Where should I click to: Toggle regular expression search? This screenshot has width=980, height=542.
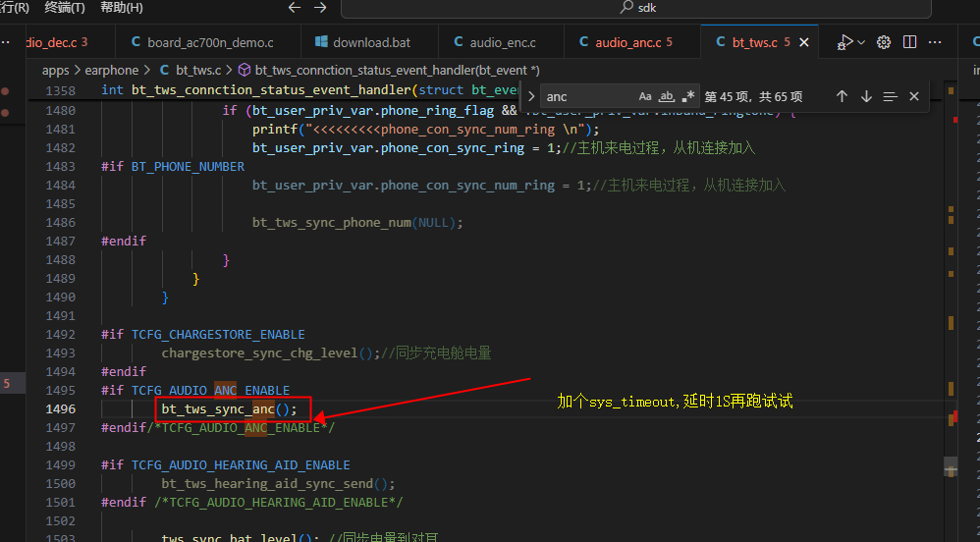[x=688, y=97]
